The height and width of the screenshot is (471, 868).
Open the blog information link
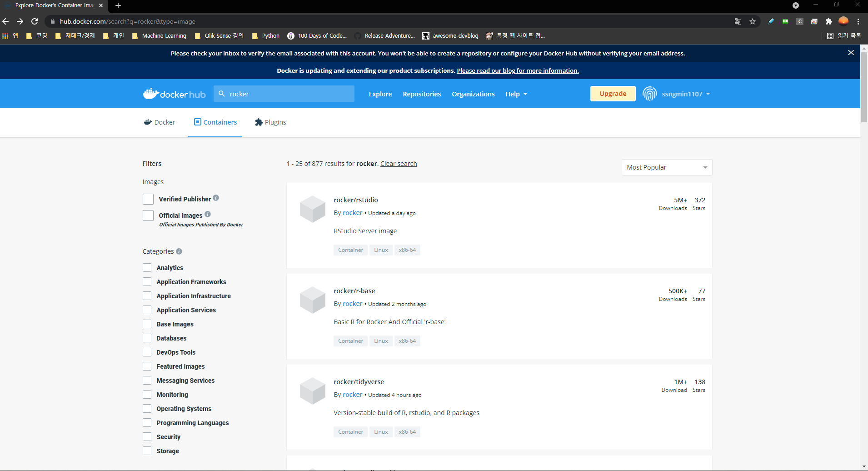(x=518, y=70)
